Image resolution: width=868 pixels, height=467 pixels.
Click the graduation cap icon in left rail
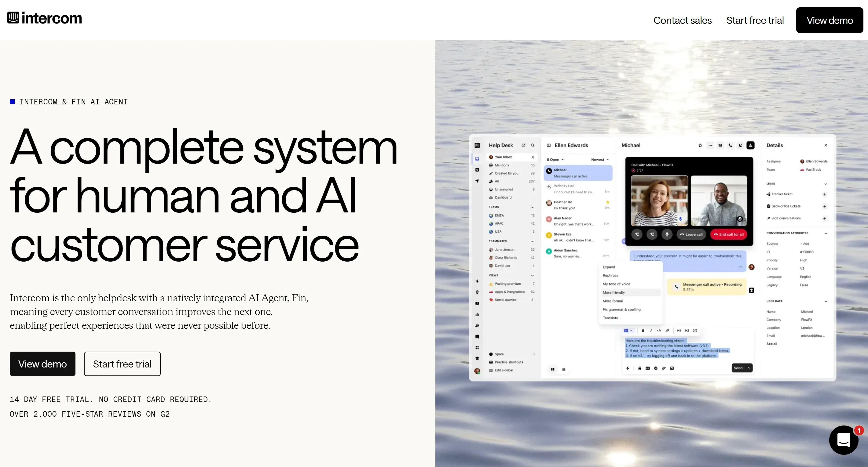coord(477,359)
